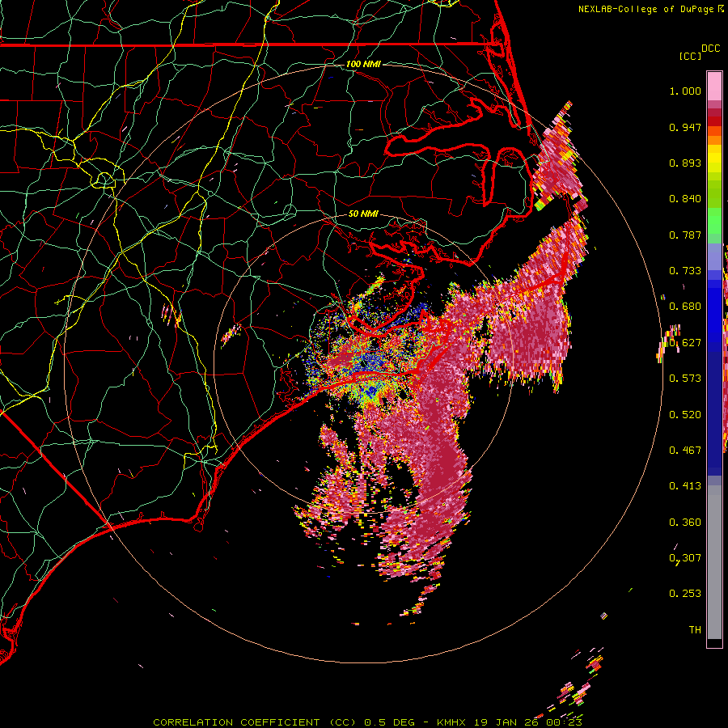Select the DCC product label above color bar
Viewport: 728px width, 728px height.
tap(710, 49)
